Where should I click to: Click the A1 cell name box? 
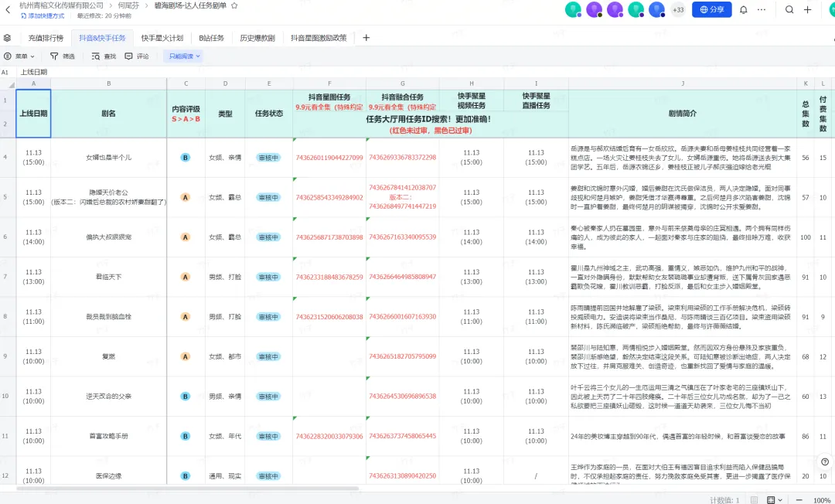(x=5, y=72)
